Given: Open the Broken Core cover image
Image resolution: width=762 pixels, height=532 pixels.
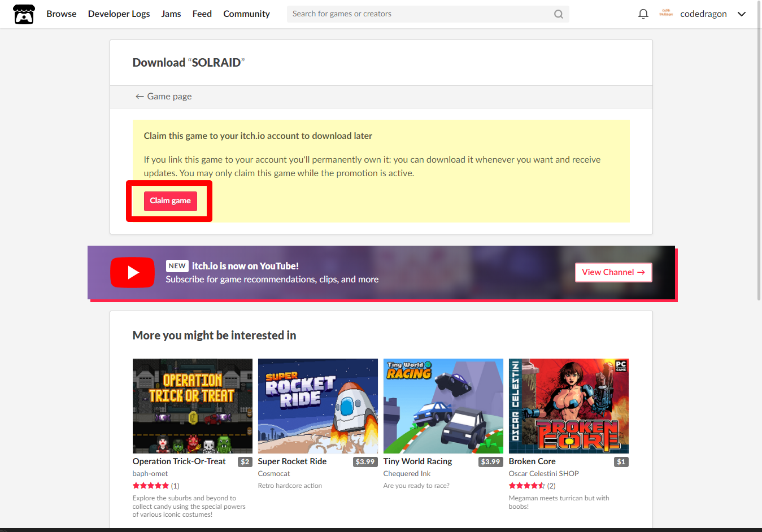Looking at the screenshot, I should (x=569, y=406).
